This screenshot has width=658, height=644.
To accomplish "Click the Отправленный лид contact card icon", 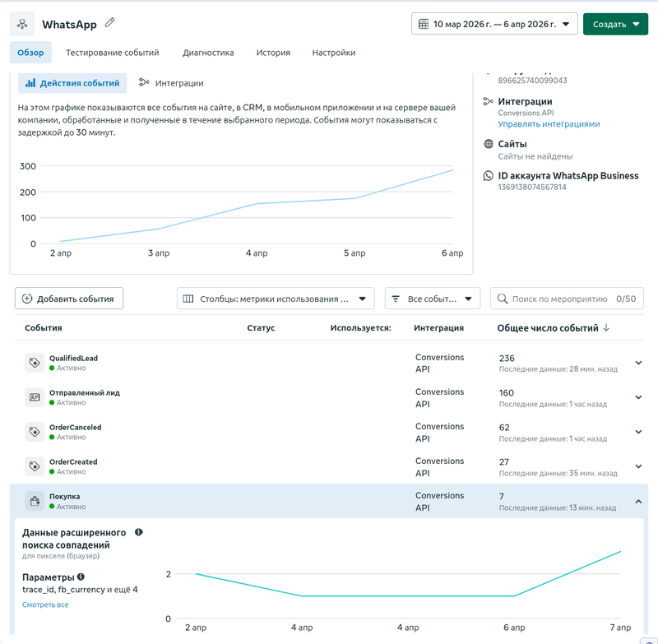I will pyautogui.click(x=35, y=397).
